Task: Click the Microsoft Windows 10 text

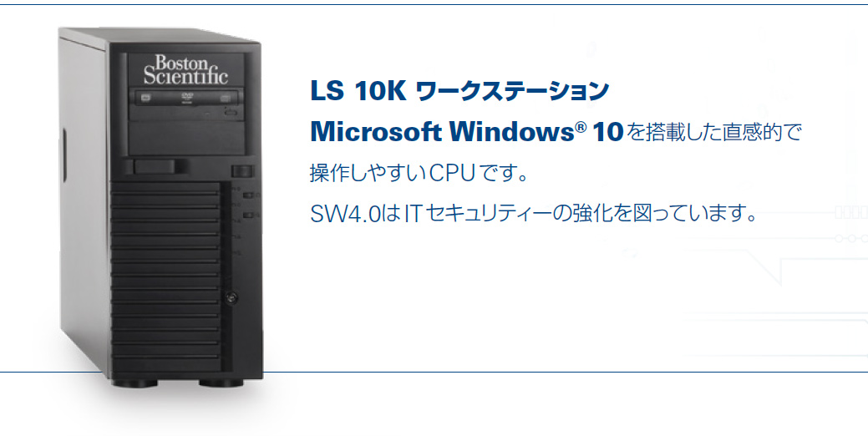Action: pos(467,133)
